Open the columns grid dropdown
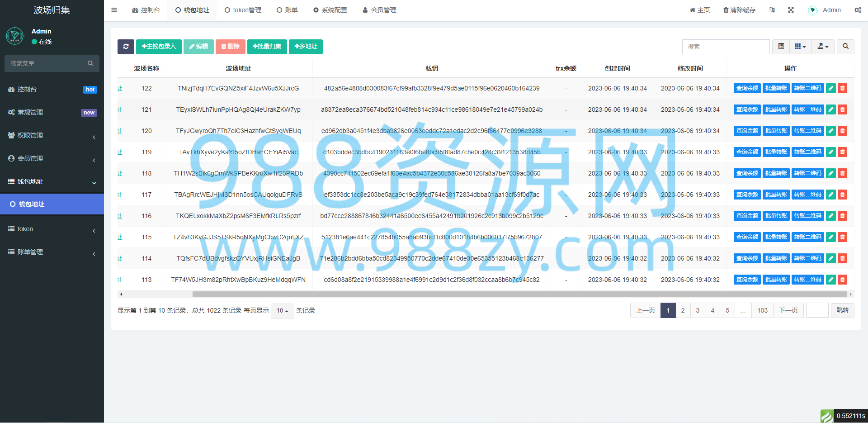The image size is (868, 423). 800,47
